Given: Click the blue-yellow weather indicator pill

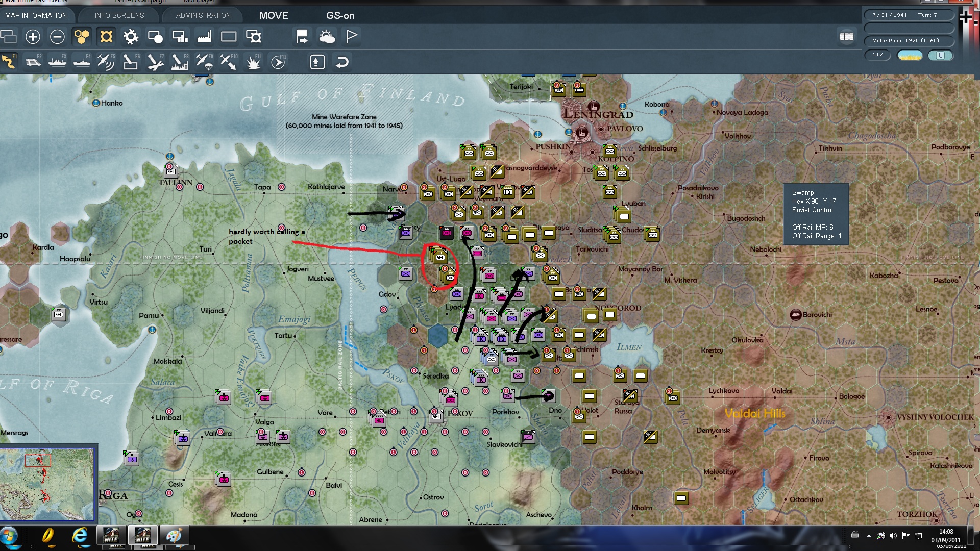Looking at the screenshot, I should [910, 55].
